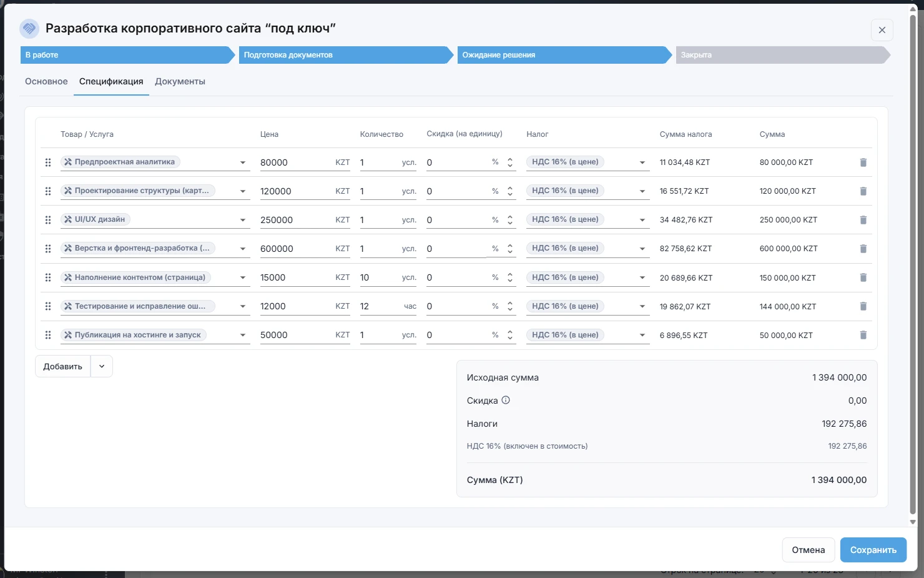
Task: Delete the Тестирование и исправление row
Action: (863, 306)
